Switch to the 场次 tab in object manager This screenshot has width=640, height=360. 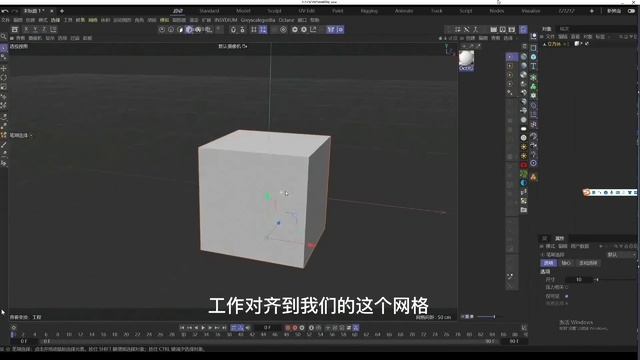coord(564,29)
